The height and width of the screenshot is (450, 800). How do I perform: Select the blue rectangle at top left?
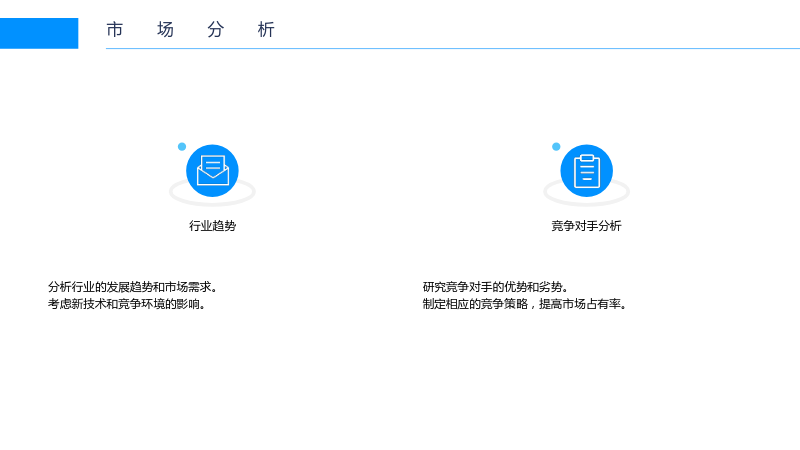(x=39, y=33)
